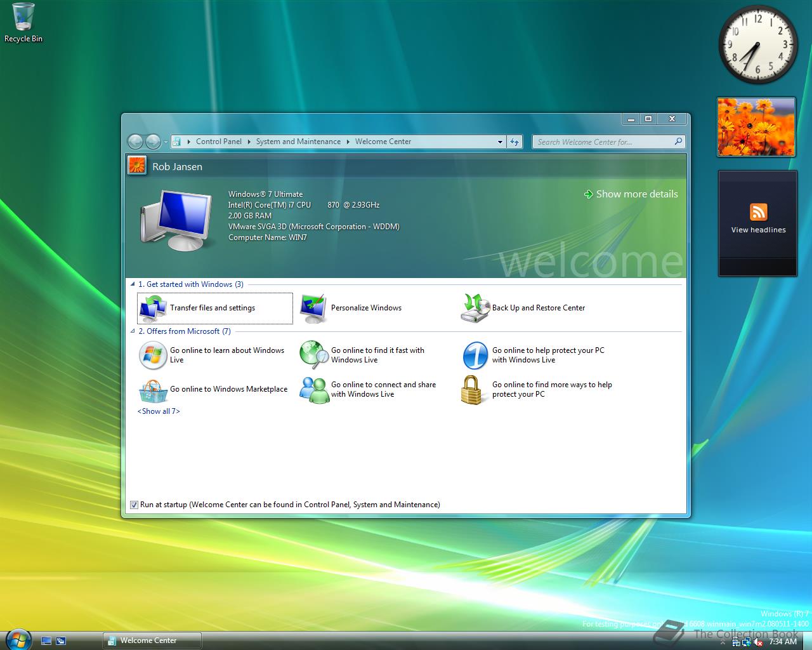Click the Back navigation arrow
The image size is (812, 650).
pyautogui.click(x=135, y=142)
